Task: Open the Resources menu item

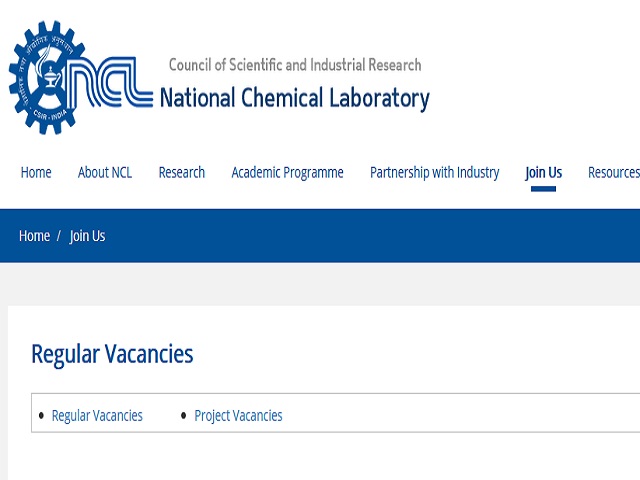Action: tap(614, 173)
